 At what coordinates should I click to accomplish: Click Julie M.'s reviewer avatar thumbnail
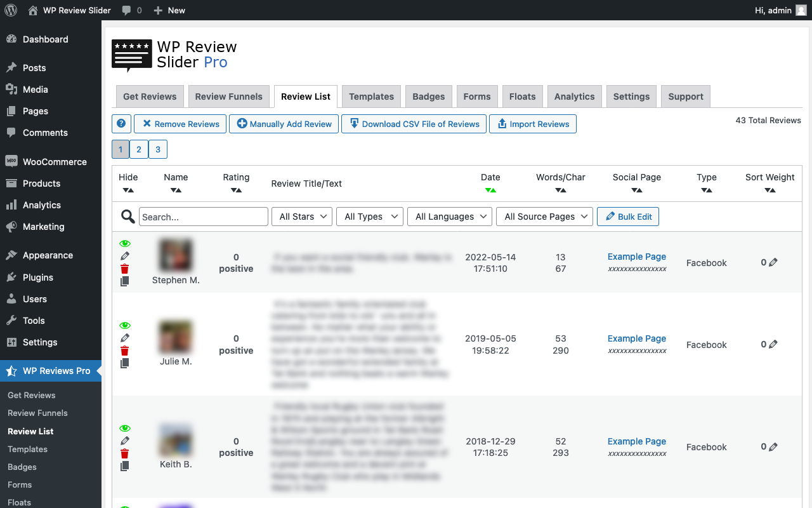point(176,337)
